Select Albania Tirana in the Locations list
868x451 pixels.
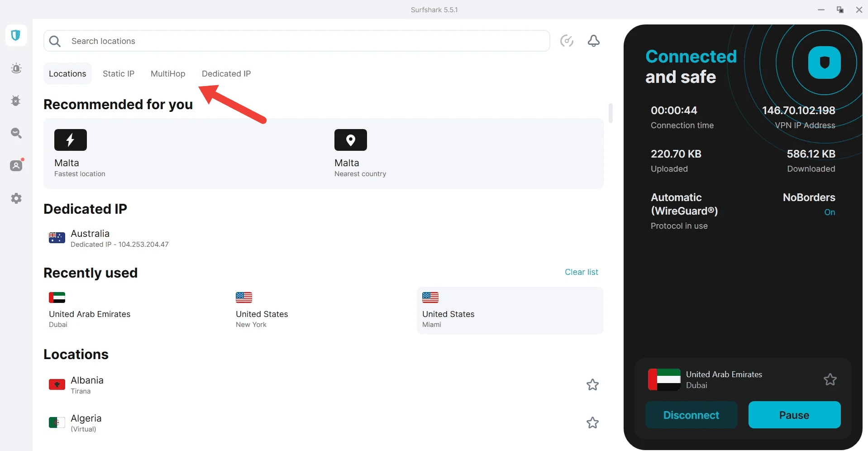324,385
